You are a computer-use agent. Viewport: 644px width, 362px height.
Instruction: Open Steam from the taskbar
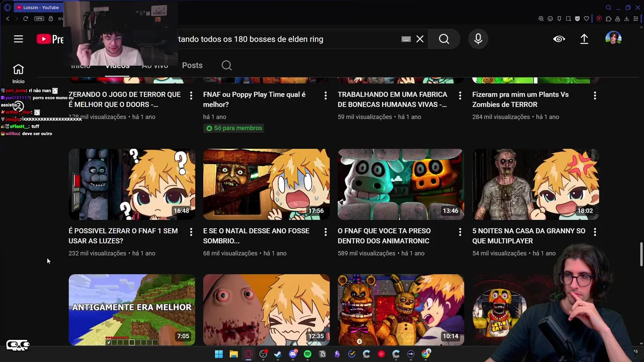tap(278, 354)
